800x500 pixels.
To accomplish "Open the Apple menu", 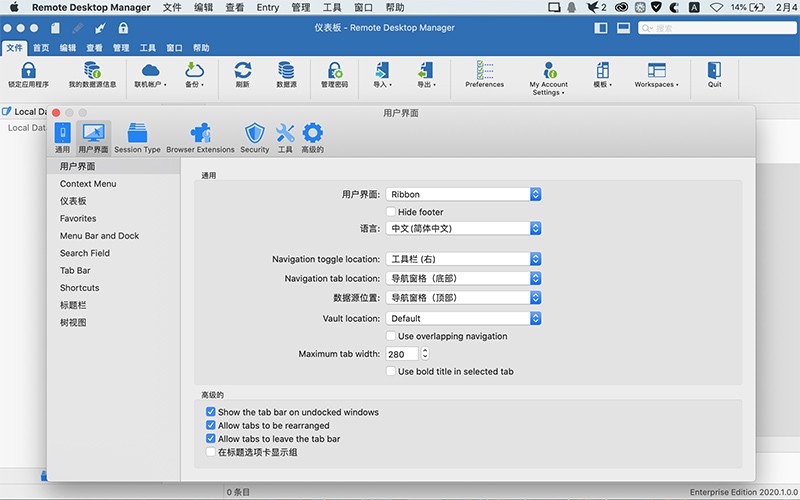I will click(14, 7).
